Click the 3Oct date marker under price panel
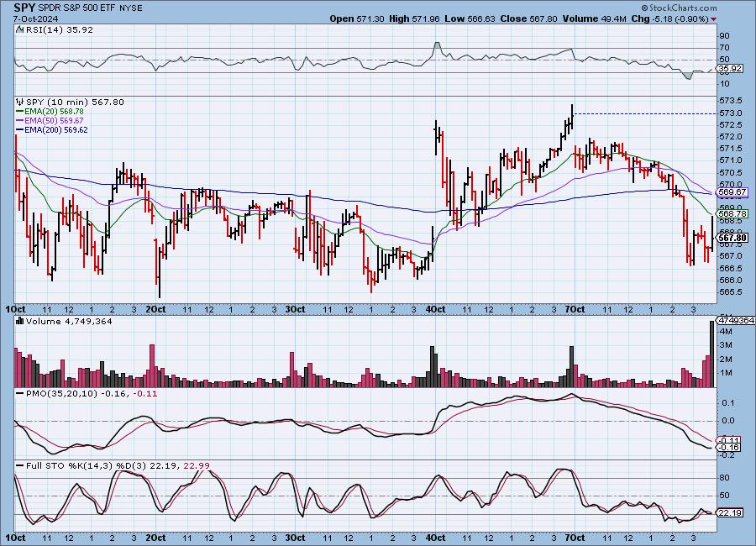This screenshot has height=546, width=756. 295,309
